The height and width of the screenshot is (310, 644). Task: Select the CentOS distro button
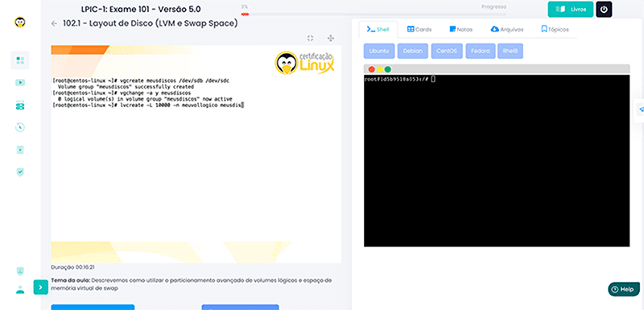[x=447, y=52]
